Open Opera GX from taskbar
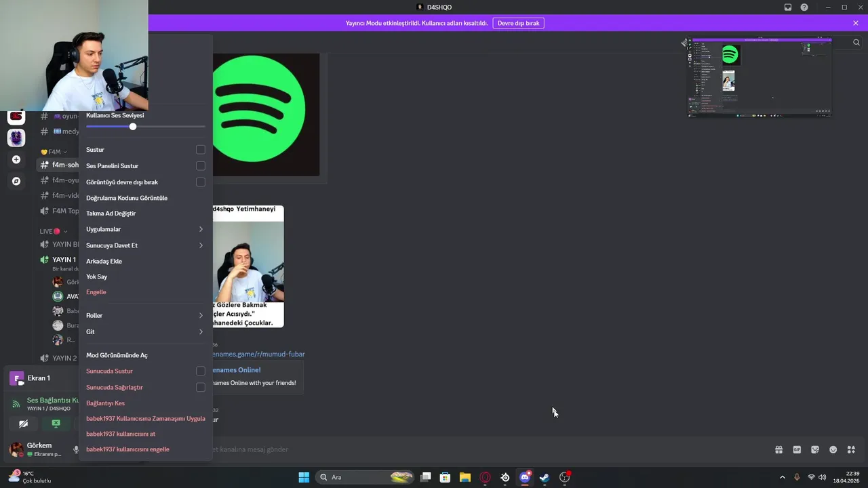Viewport: 868px width, 488px height. (x=485, y=477)
